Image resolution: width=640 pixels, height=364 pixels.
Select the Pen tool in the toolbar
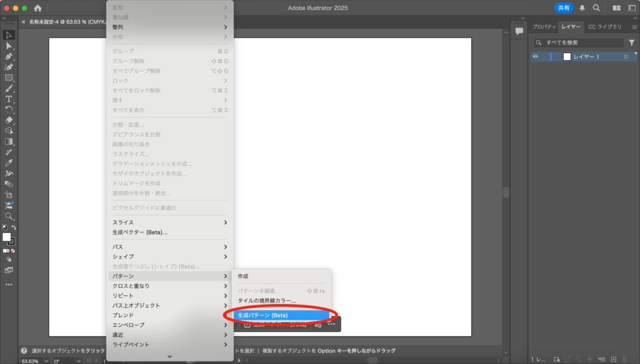pos(9,56)
